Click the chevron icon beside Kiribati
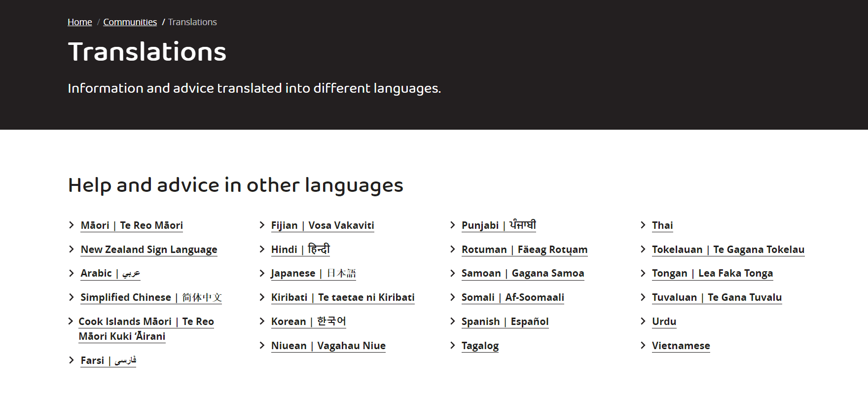Image resolution: width=868 pixels, height=395 pixels. (x=262, y=297)
